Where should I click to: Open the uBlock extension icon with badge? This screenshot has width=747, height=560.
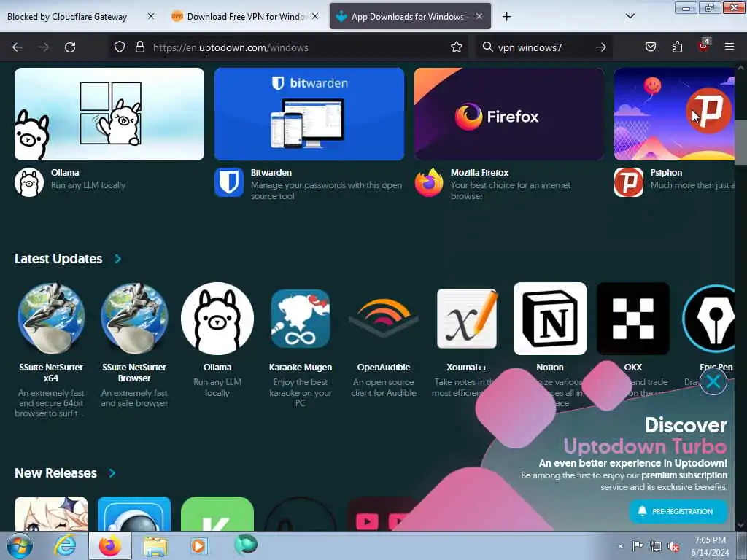[x=704, y=46]
